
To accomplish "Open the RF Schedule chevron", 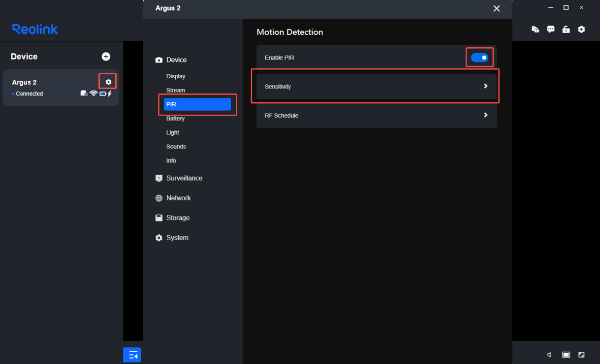I will coord(486,115).
